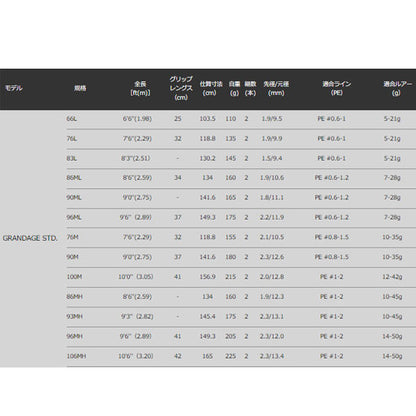Select the 83L rod specification
416x416 pixels.
pyautogui.click(x=72, y=158)
